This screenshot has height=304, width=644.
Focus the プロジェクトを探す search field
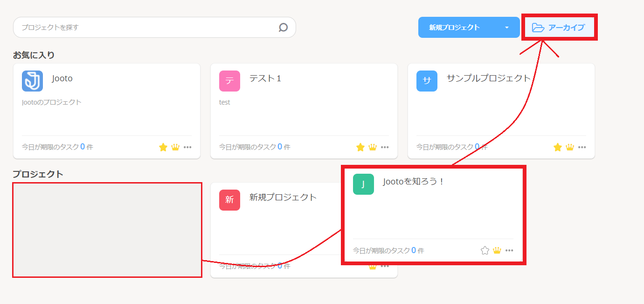tap(145, 28)
